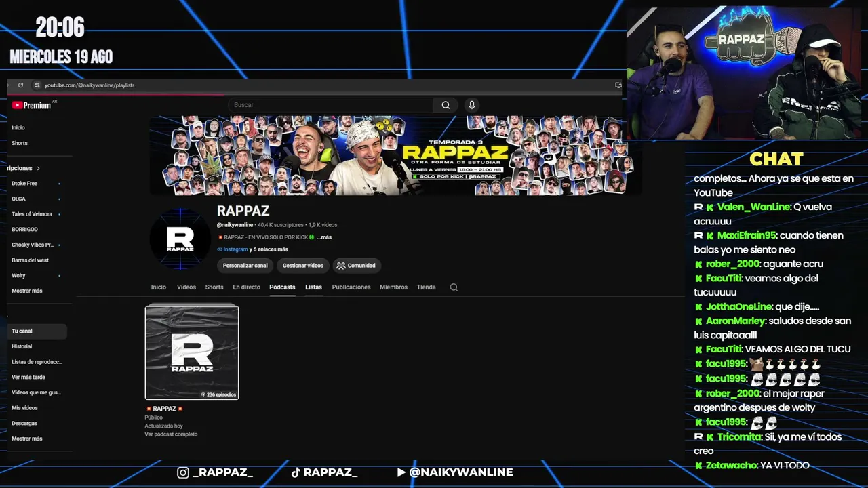This screenshot has height=488, width=868.
Task: Click the Comunidad people icon
Action: [x=341, y=266]
